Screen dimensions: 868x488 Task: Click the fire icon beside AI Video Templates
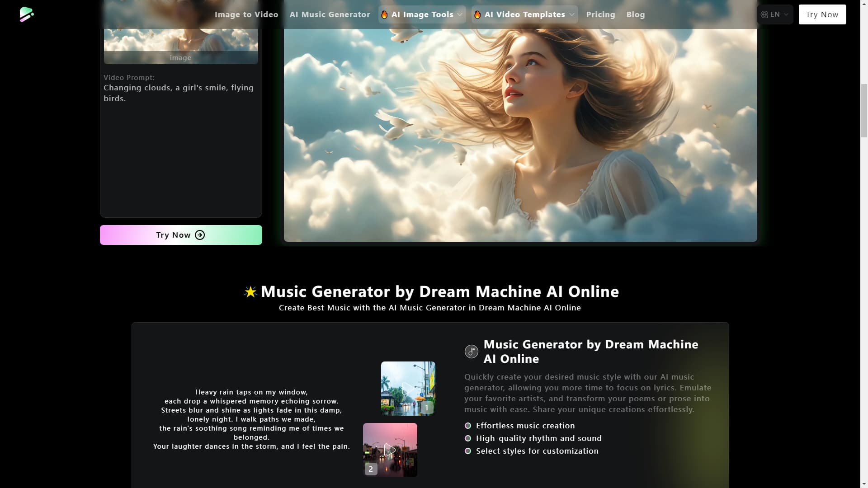pyautogui.click(x=478, y=14)
